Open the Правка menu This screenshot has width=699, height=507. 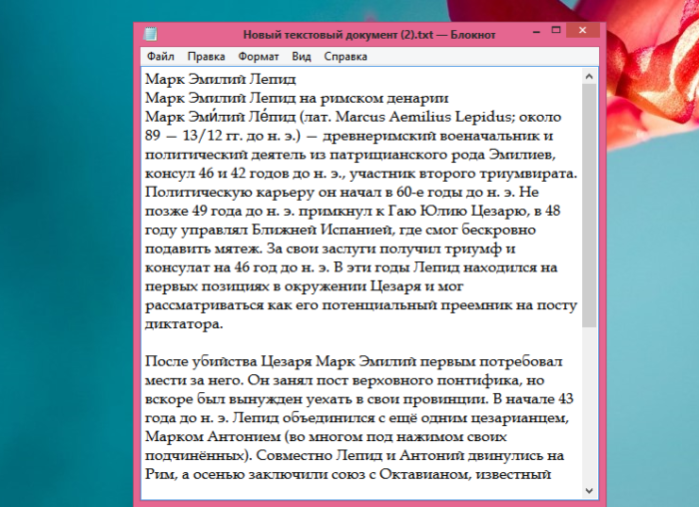206,57
